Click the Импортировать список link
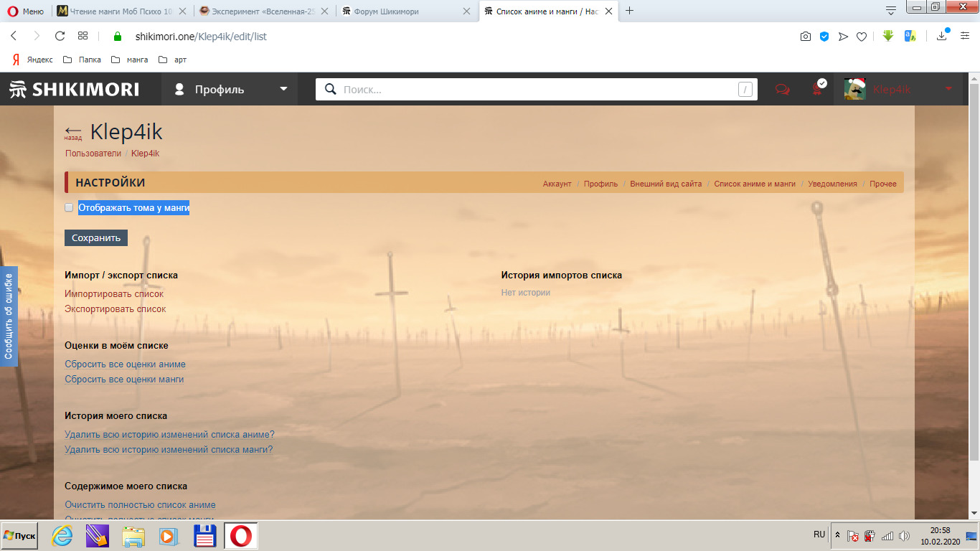The width and height of the screenshot is (980, 551). 114,294
